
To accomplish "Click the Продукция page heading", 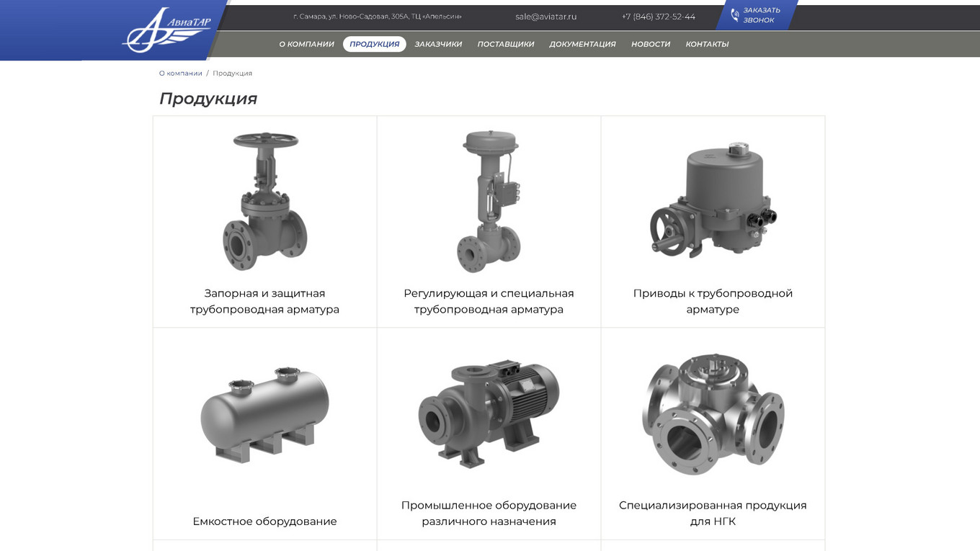I will (x=208, y=99).
